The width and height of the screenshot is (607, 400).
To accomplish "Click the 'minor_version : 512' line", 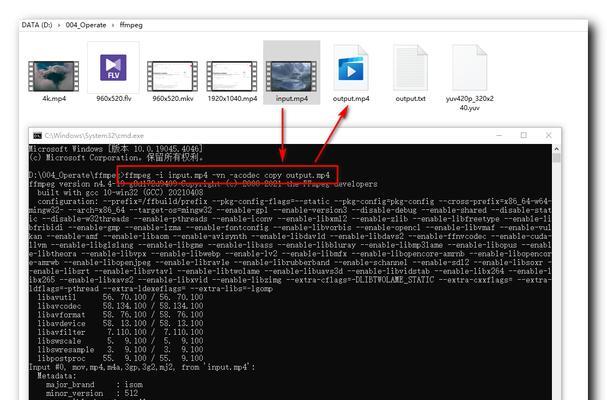I will click(92, 393).
